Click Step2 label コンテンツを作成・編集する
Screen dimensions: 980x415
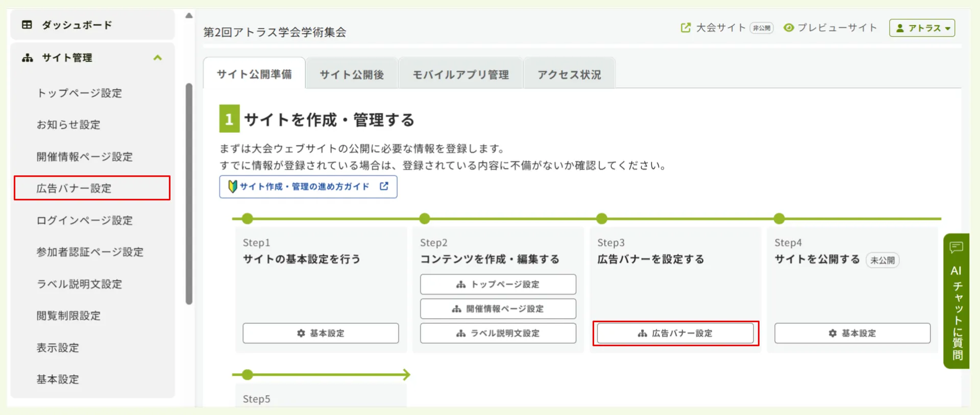click(489, 259)
